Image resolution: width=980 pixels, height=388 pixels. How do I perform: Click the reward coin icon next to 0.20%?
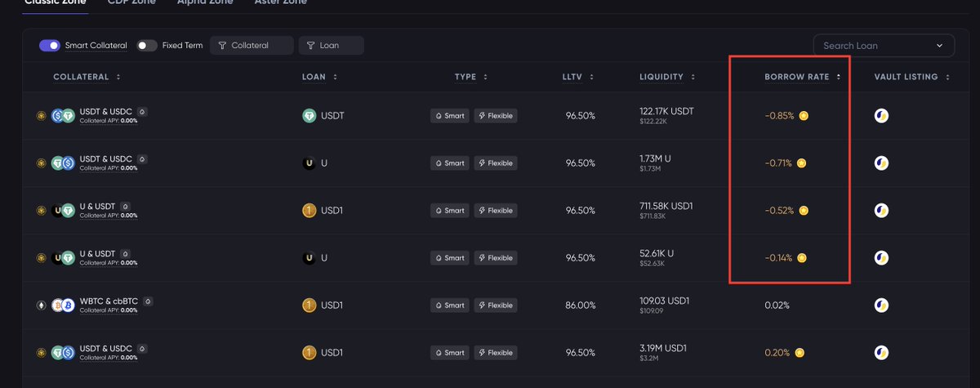tap(800, 353)
